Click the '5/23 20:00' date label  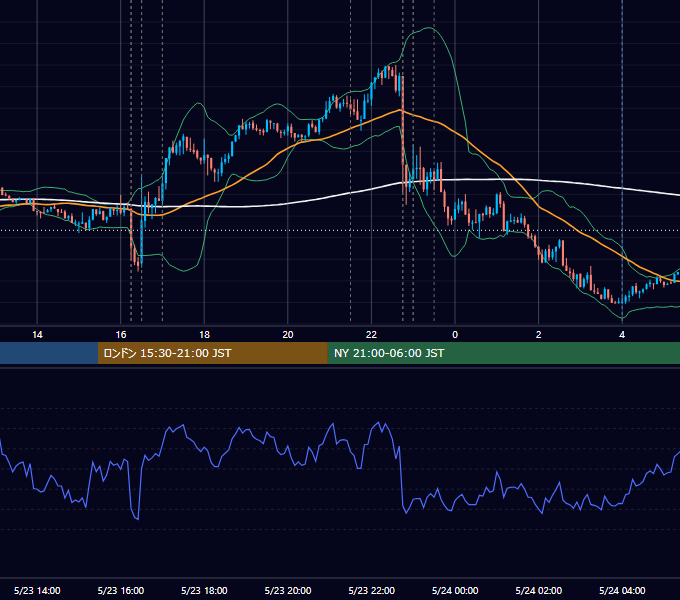288,590
